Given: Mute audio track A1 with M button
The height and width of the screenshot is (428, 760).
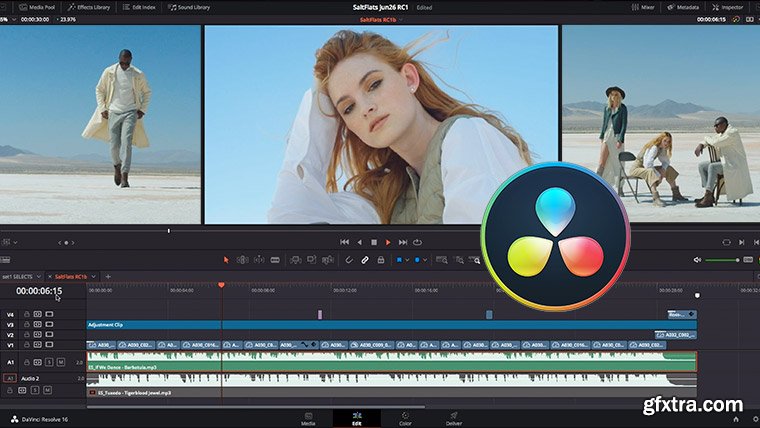Looking at the screenshot, I should tap(60, 361).
